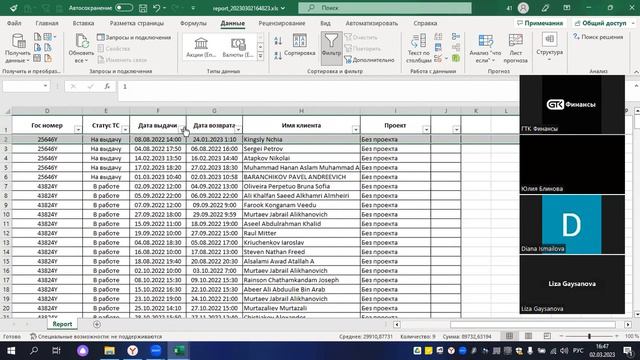Adjust the zoom slider handle

[x=589, y=336]
